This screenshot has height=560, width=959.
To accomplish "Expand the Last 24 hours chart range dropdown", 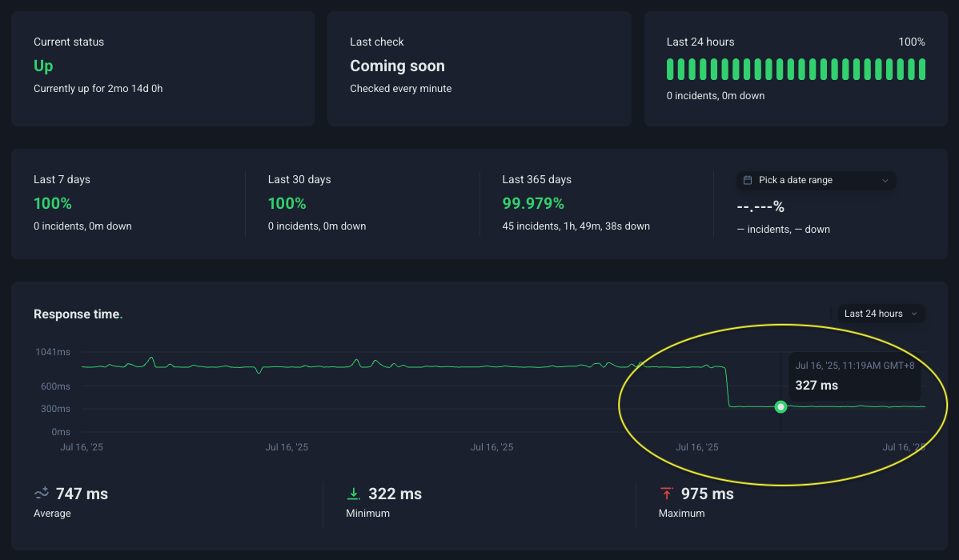I will [x=881, y=314].
